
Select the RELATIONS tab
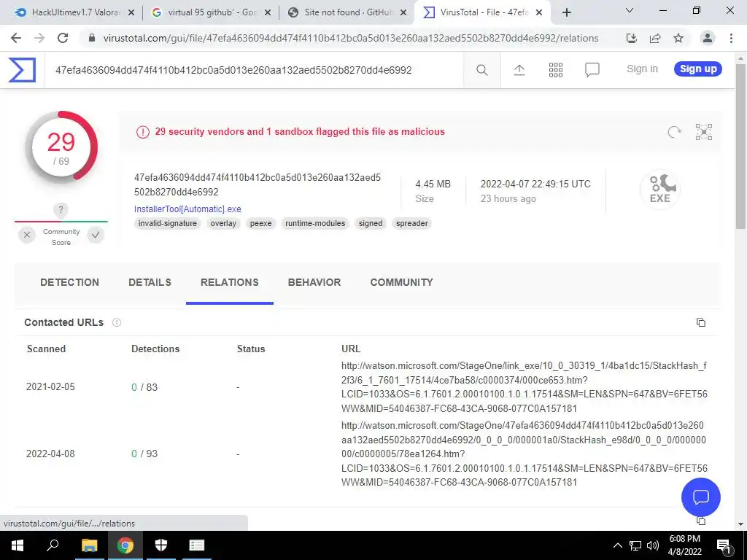click(230, 282)
